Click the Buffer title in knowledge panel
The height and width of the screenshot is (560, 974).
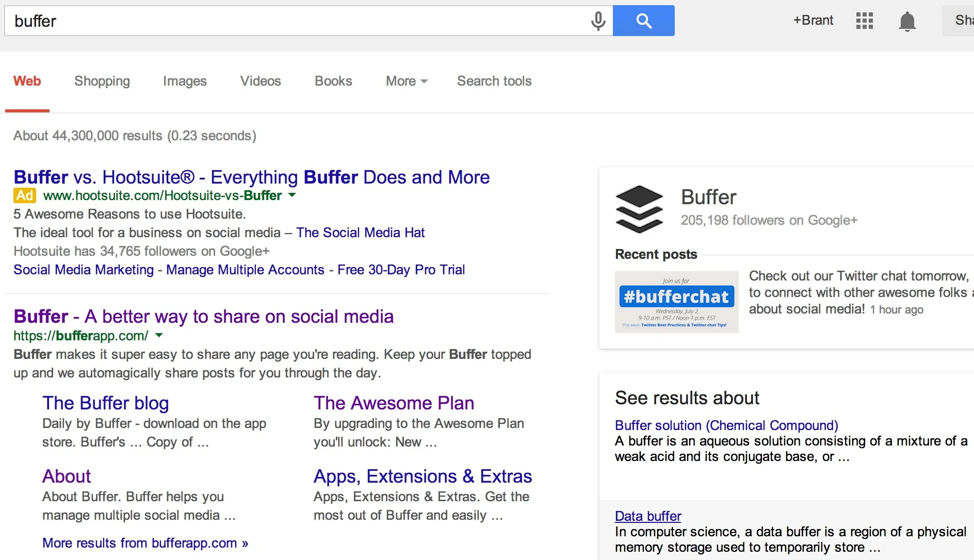click(709, 197)
